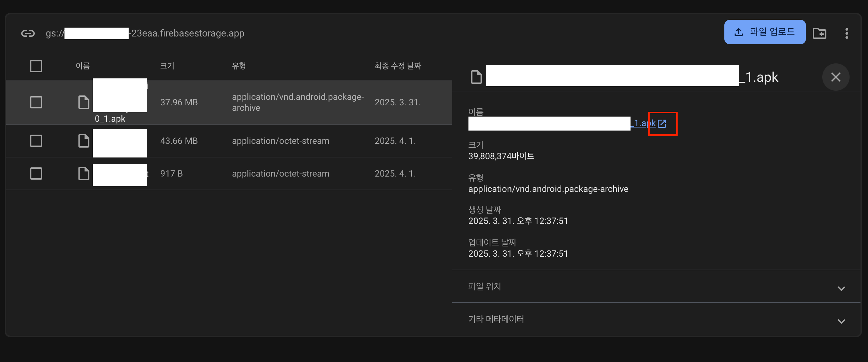Click the file icon in the details panel header
This screenshot has height=362, width=868.
[x=476, y=77]
